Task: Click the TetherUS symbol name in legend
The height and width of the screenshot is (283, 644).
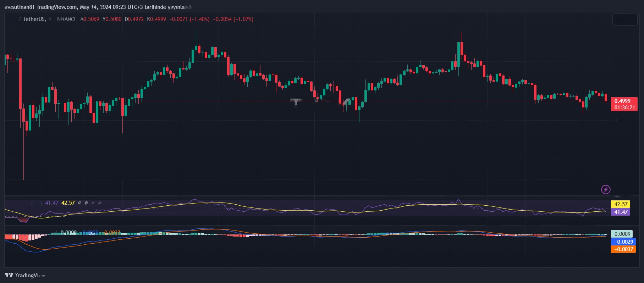Action: [34, 19]
